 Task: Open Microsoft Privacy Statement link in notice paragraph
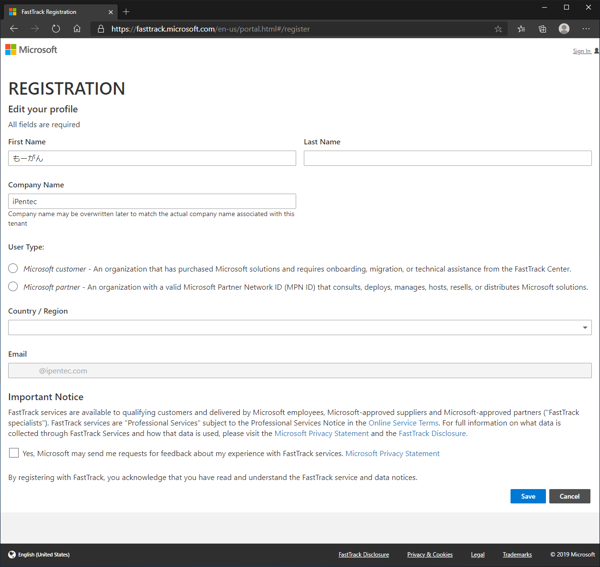tap(321, 433)
